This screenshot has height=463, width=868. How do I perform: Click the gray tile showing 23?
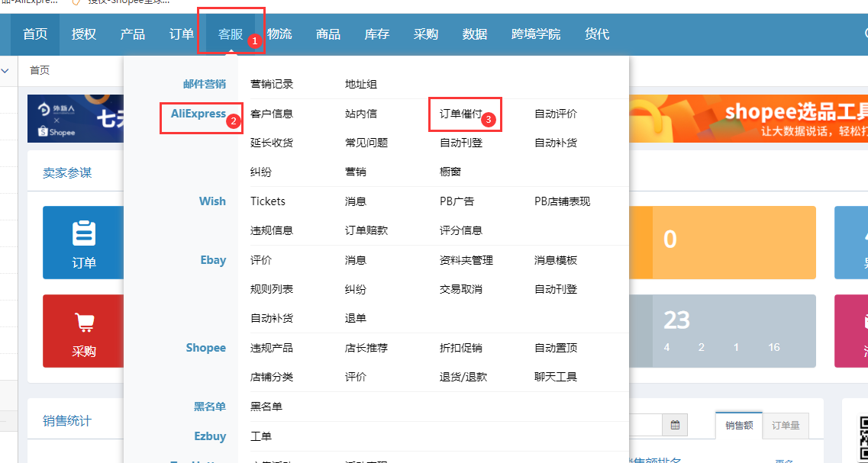point(722,331)
